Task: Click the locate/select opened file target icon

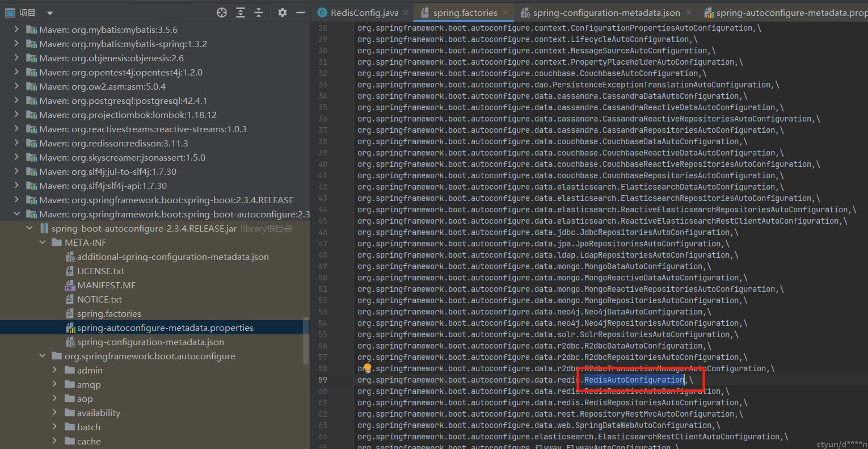Action: (x=222, y=12)
